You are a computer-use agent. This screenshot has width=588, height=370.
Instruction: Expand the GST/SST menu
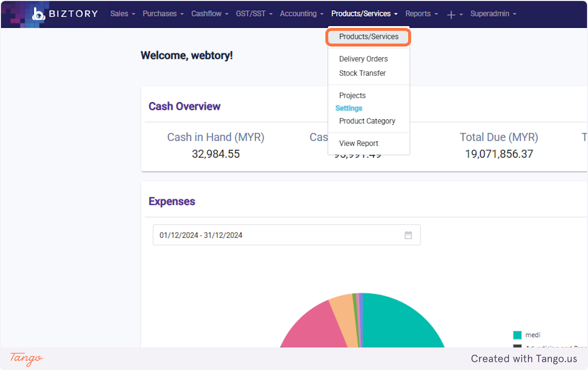(254, 14)
